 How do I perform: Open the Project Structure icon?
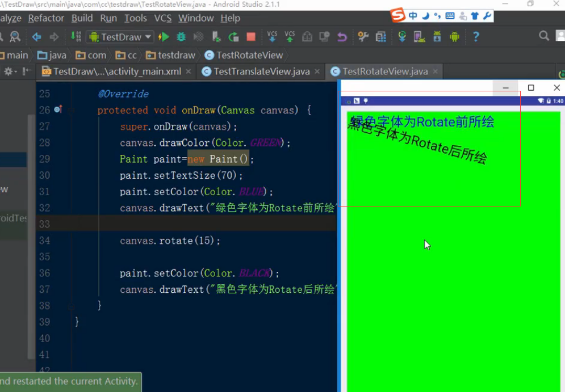(x=381, y=37)
